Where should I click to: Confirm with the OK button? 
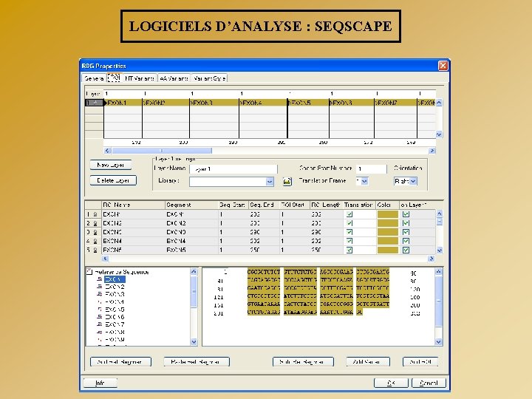391,383
